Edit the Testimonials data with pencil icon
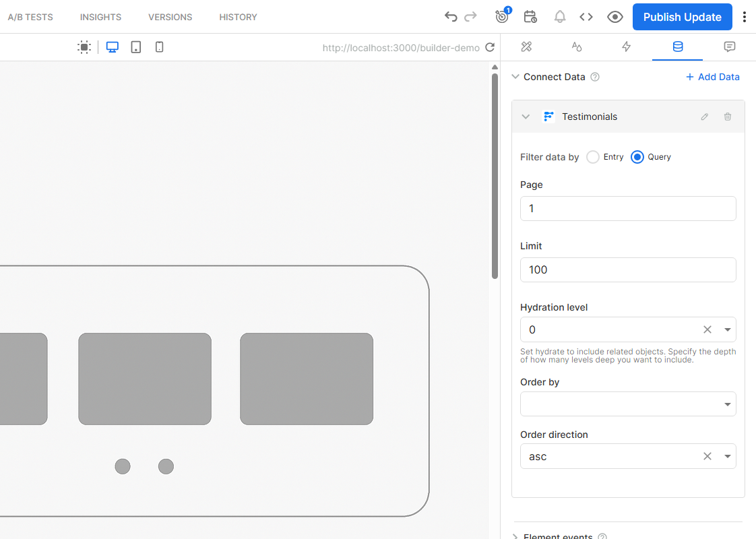 point(705,117)
